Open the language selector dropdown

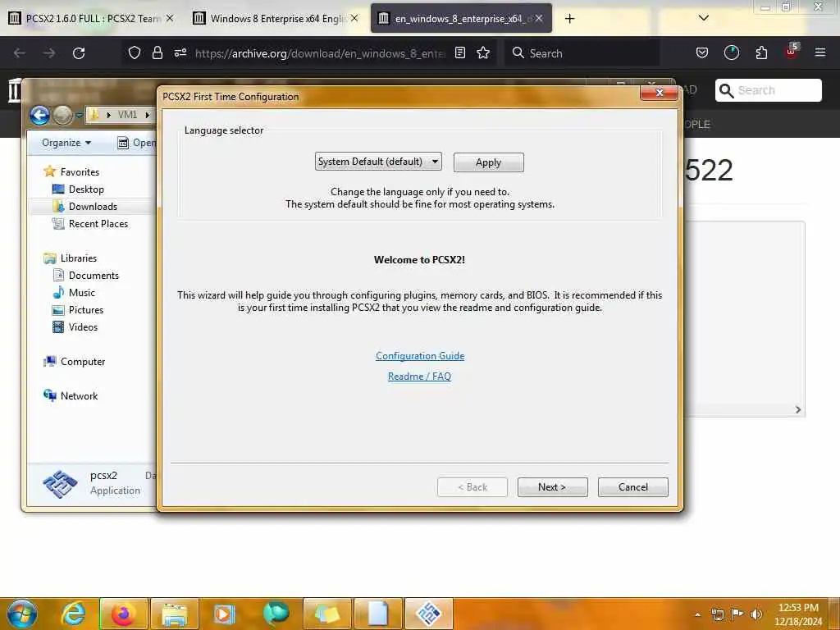click(378, 162)
